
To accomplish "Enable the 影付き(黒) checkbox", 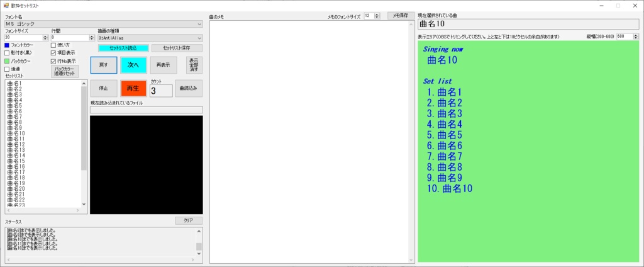I will pos(6,53).
